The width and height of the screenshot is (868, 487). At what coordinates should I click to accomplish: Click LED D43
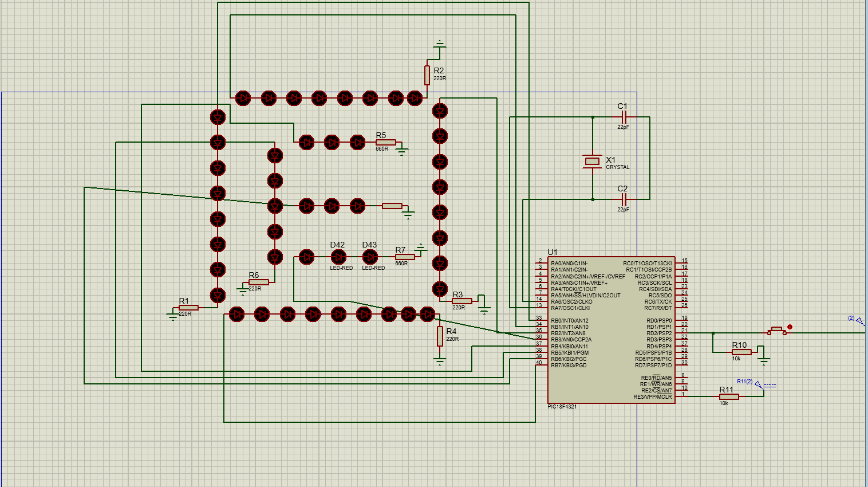coord(370,257)
